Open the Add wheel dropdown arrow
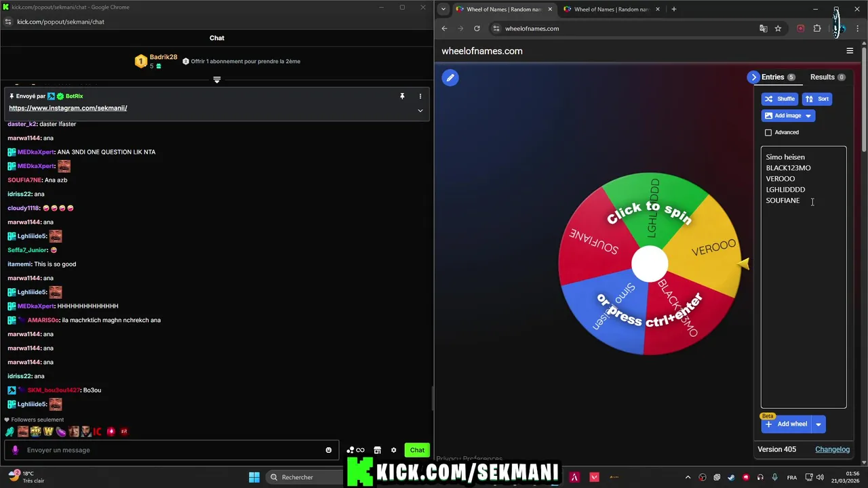This screenshot has width=868, height=488. [818, 424]
